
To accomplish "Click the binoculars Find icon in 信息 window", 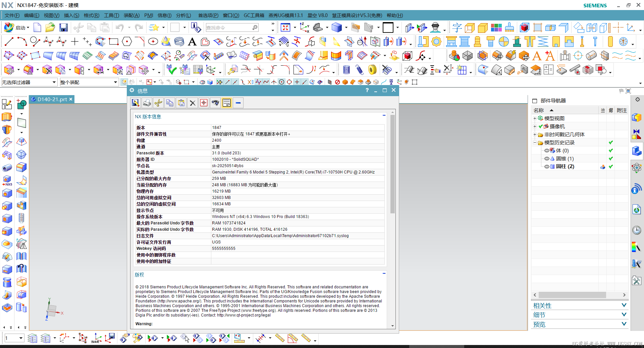I will click(215, 103).
